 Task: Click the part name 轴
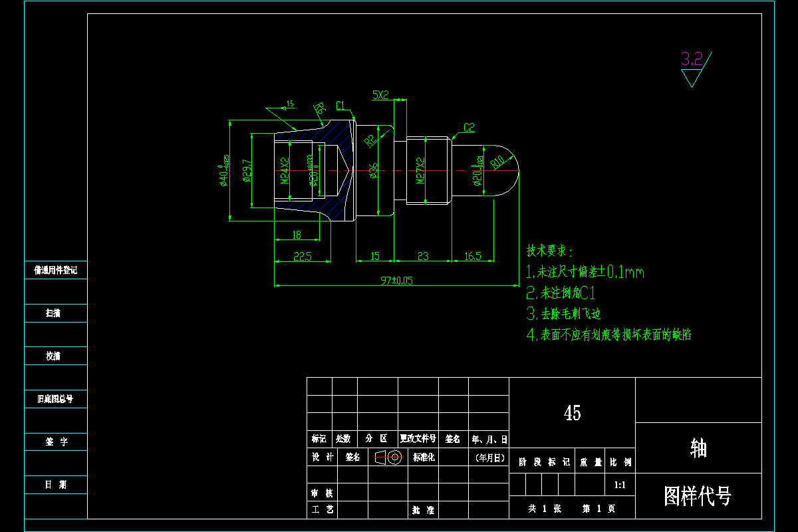(x=698, y=448)
